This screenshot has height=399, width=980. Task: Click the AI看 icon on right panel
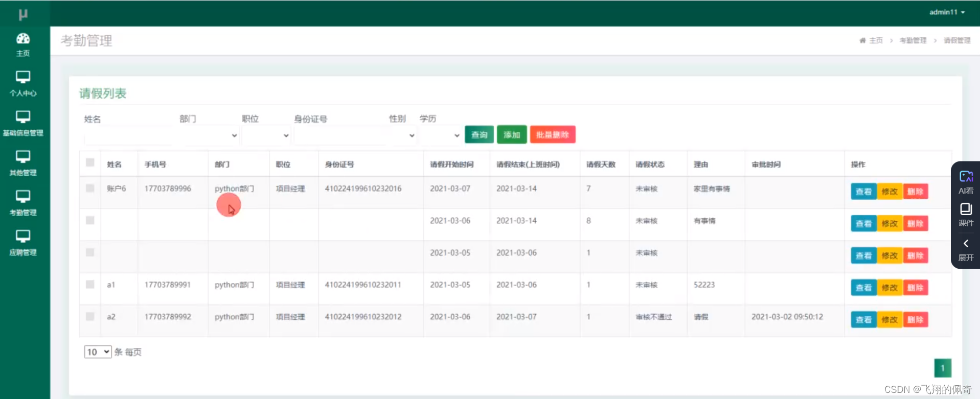[x=966, y=182]
